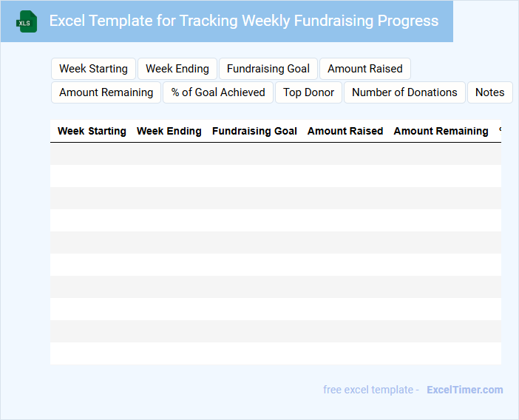Image resolution: width=519 pixels, height=420 pixels.
Task: Click the Amount Raised tag
Action: pyautogui.click(x=365, y=69)
